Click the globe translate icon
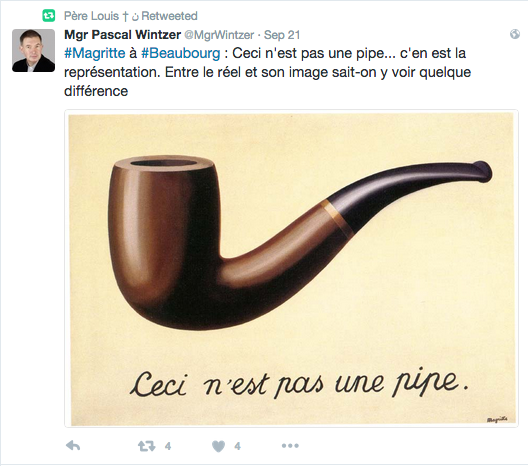528x466 pixels. (x=515, y=34)
